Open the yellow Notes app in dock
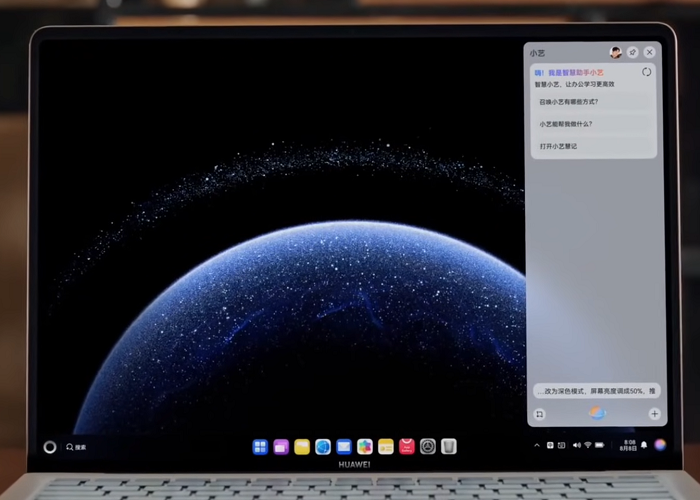Viewport: 700px width, 500px height. pos(386,446)
